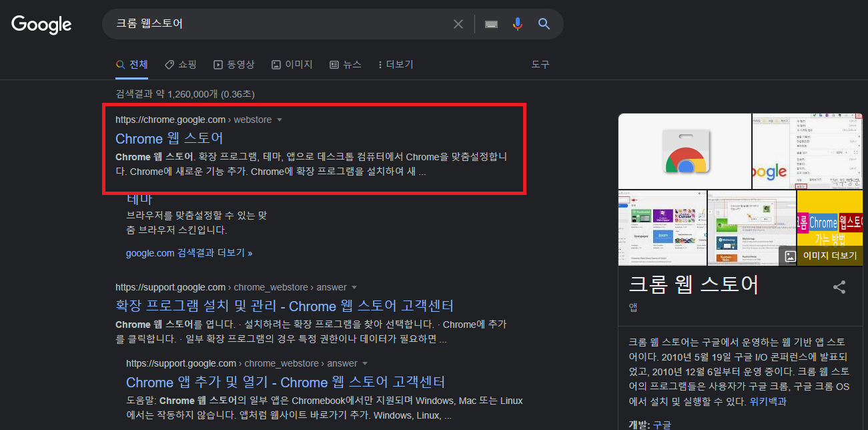Clear the search box with X icon
The image size is (868, 430).
click(x=458, y=24)
